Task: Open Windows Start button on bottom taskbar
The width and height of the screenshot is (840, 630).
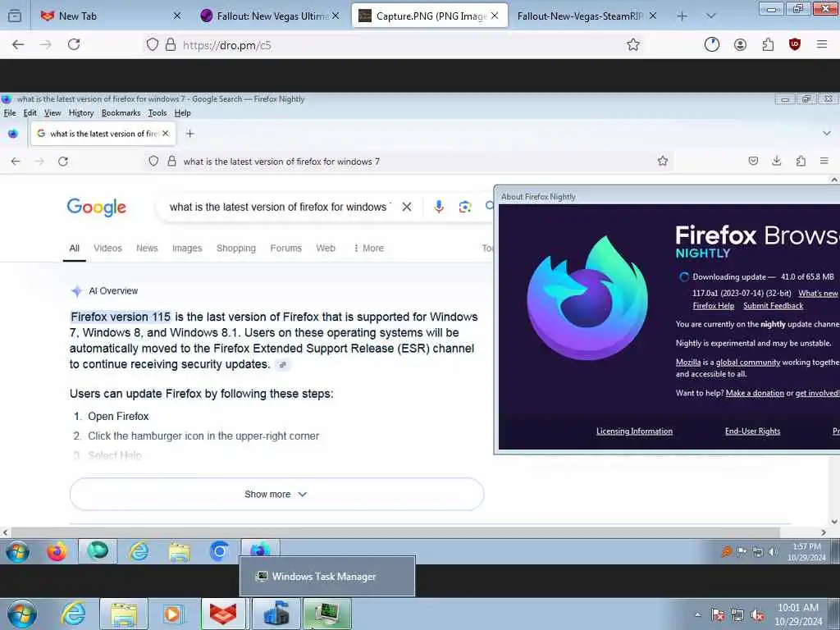Action: [22, 614]
